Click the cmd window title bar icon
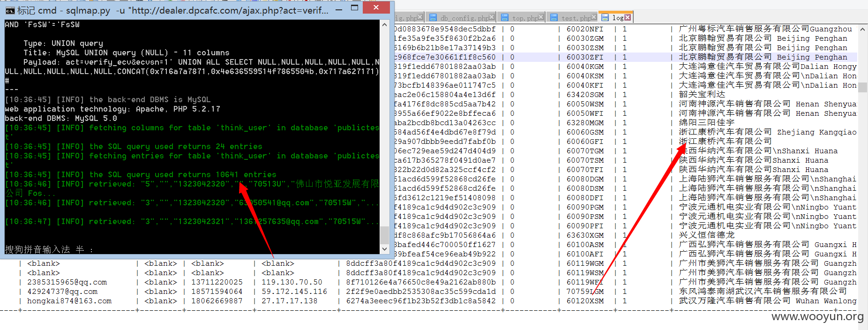Image resolution: width=868 pixels, height=330 pixels. tap(10, 10)
